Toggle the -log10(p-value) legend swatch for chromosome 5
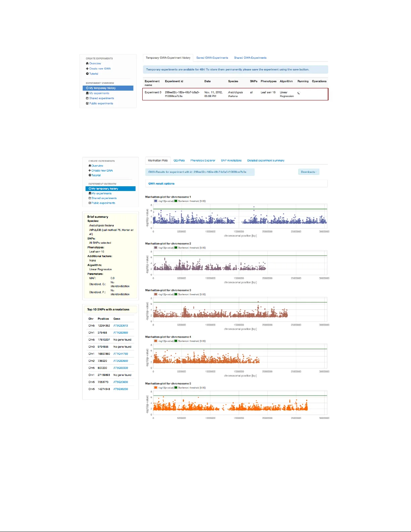 point(156,388)
